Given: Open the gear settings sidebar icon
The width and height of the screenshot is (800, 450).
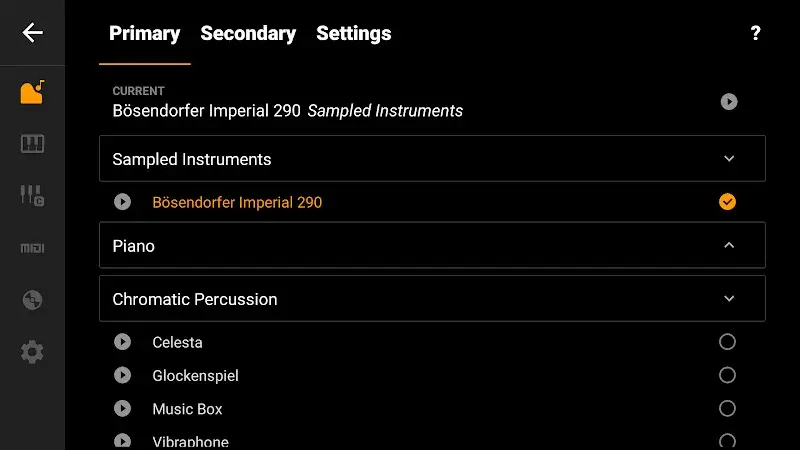Looking at the screenshot, I should [33, 352].
